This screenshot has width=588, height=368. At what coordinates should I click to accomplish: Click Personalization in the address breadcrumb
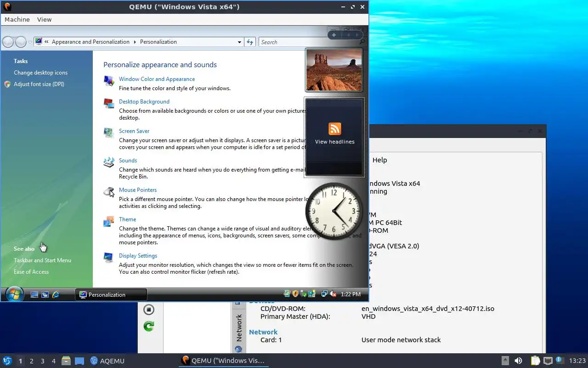click(158, 42)
